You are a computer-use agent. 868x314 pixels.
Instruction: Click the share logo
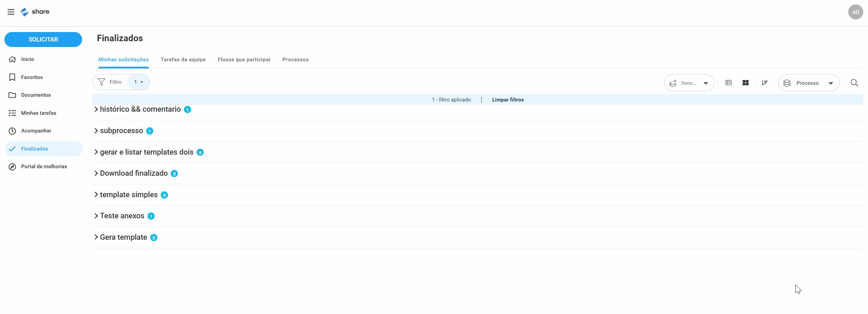(35, 12)
